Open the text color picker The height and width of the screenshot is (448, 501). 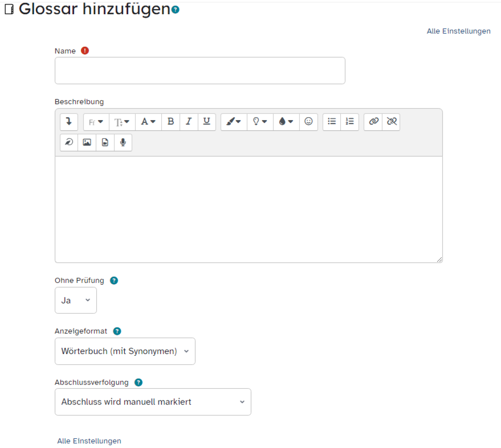[x=148, y=122]
